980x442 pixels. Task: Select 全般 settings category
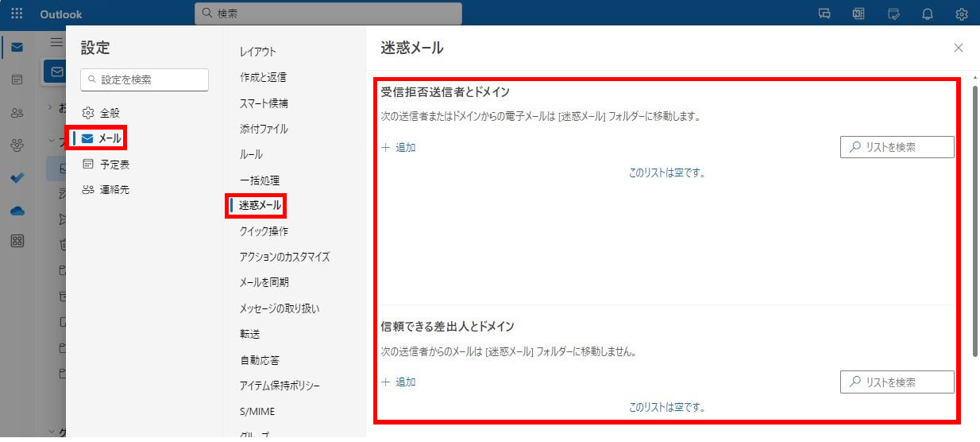[x=102, y=113]
